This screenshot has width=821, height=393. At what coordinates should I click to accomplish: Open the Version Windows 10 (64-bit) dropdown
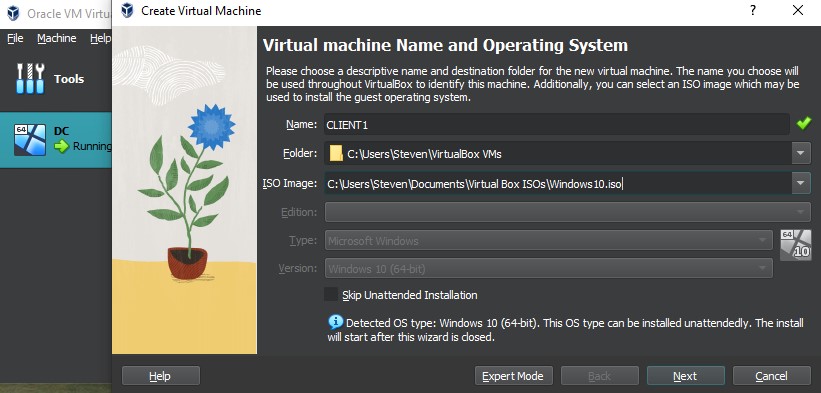point(548,269)
